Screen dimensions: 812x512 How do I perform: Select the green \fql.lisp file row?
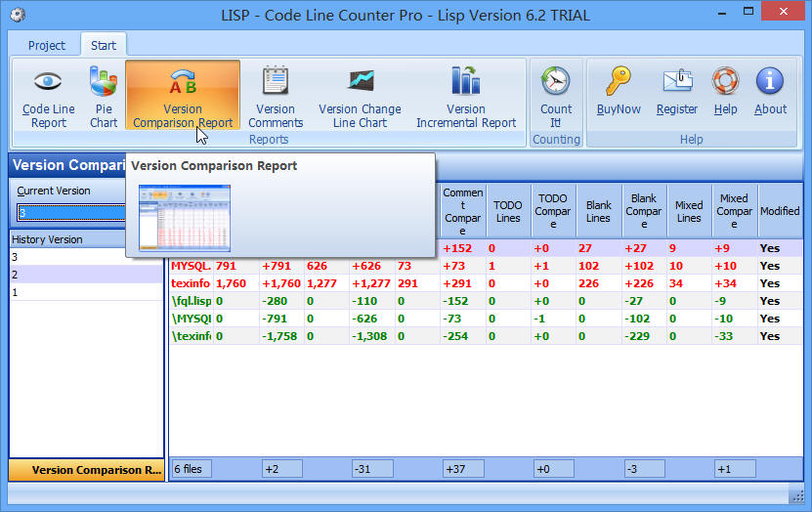click(486, 301)
